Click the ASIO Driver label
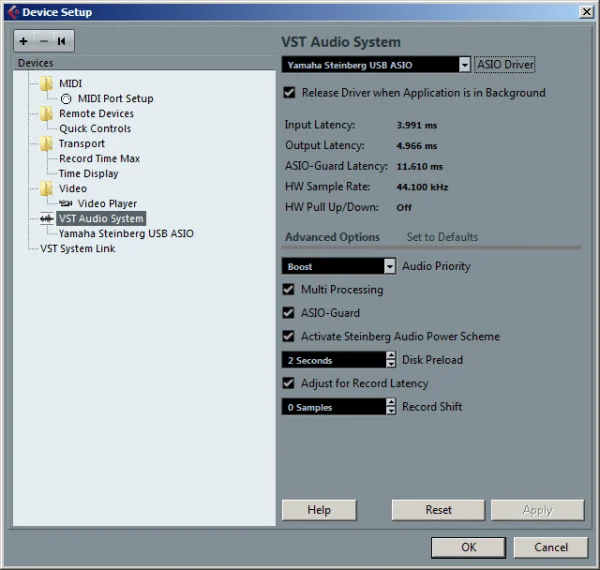The width and height of the screenshot is (600, 570). (x=505, y=64)
